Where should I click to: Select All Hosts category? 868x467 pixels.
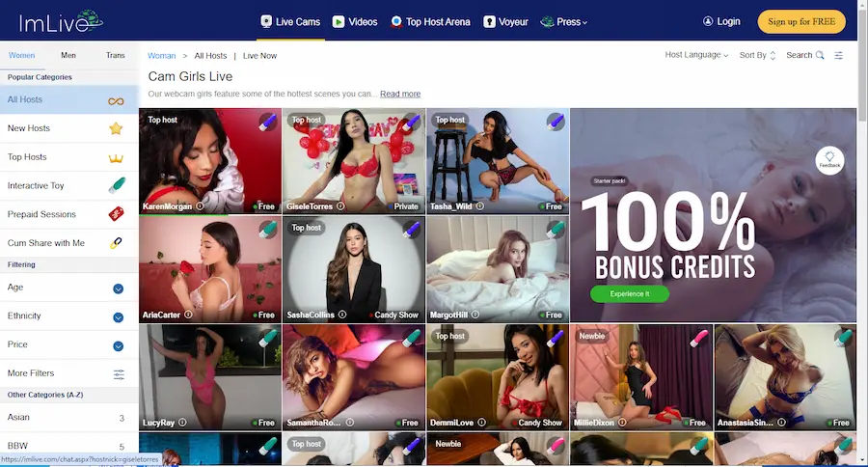(69, 99)
